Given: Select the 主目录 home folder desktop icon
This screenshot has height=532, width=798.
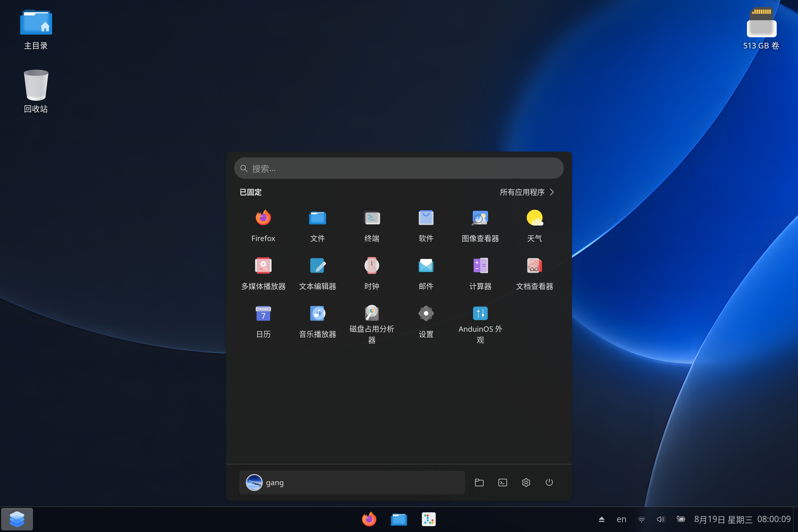Looking at the screenshot, I should coord(36,30).
